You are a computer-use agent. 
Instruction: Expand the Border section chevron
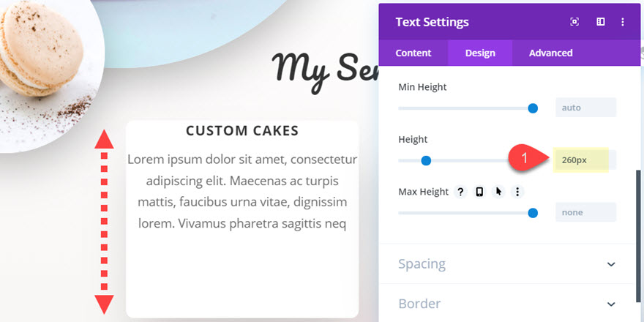click(611, 304)
